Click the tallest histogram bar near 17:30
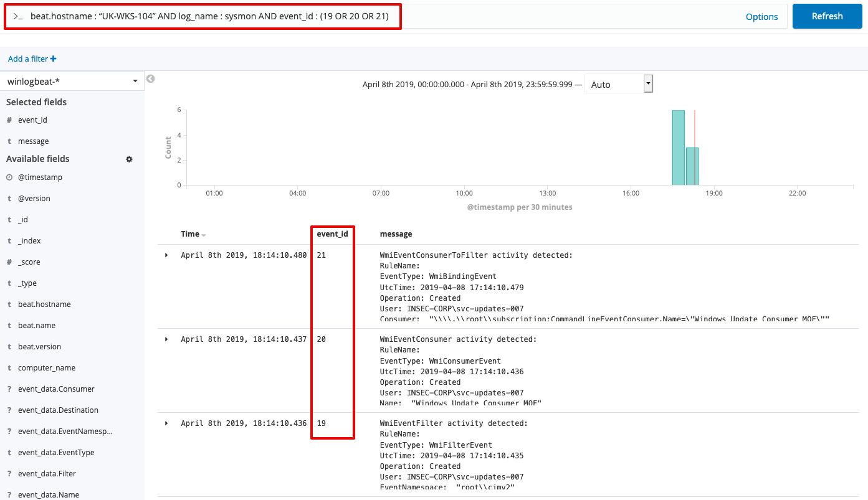Screen dimensions: 868x500 click(679, 146)
